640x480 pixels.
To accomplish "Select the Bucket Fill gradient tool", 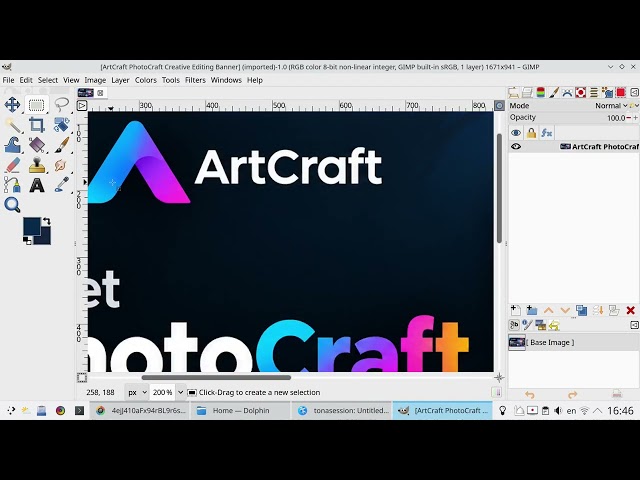I will tap(36, 145).
